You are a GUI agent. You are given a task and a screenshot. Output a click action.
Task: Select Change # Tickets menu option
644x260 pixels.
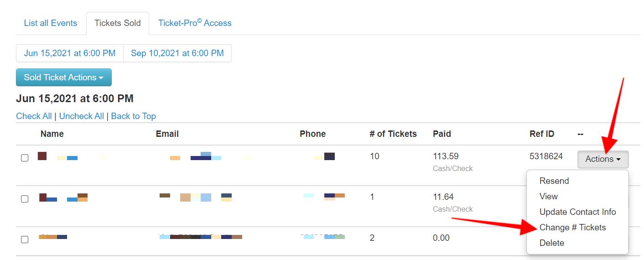572,227
